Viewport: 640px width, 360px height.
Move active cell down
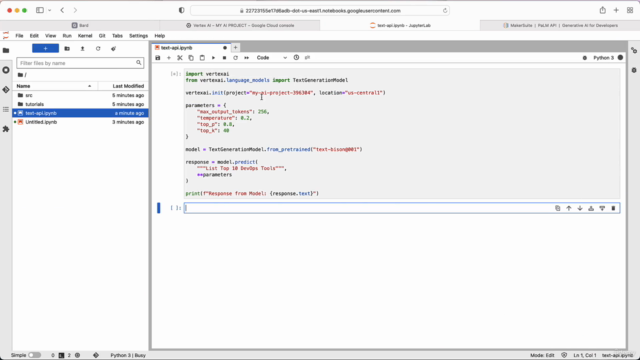coord(580,208)
